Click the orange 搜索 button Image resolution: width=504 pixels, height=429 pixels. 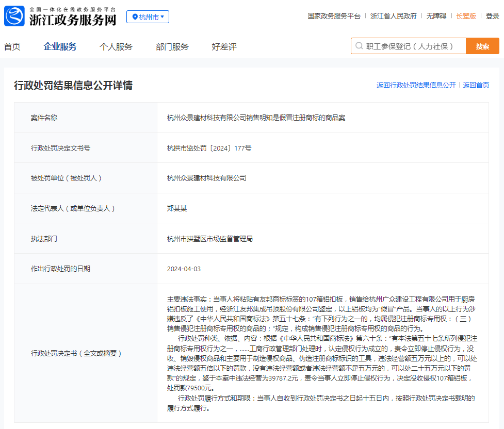(482, 46)
